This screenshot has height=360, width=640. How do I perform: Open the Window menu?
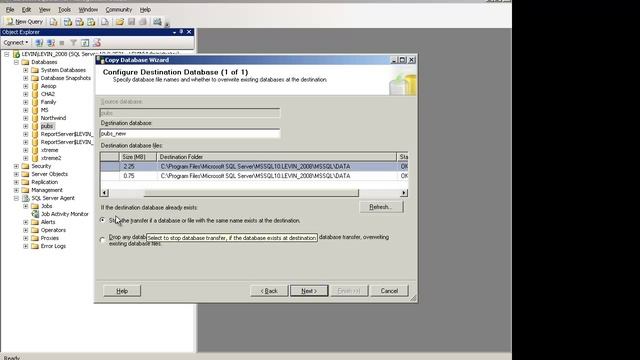(88, 9)
